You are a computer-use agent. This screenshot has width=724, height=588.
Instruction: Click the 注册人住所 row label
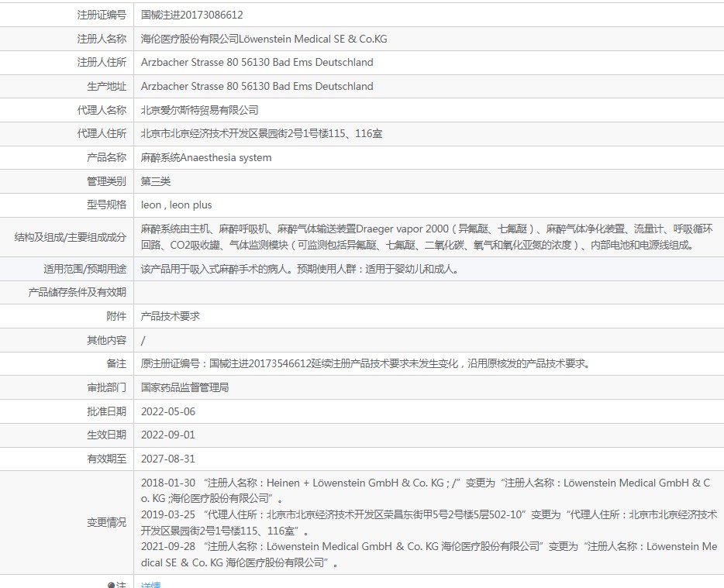(102, 62)
